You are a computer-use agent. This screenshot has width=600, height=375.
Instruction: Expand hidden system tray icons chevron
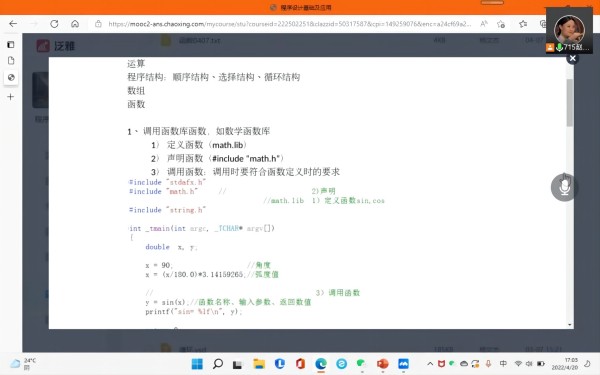(x=430, y=364)
